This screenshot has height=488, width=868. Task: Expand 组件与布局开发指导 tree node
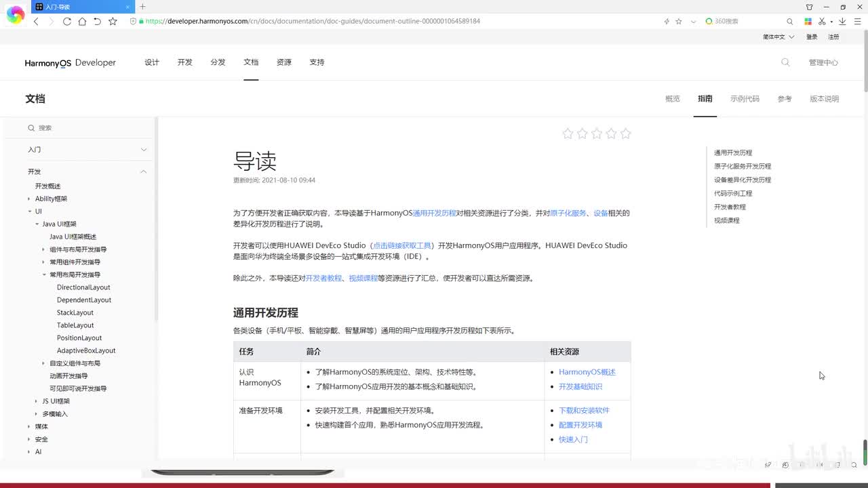(x=43, y=249)
